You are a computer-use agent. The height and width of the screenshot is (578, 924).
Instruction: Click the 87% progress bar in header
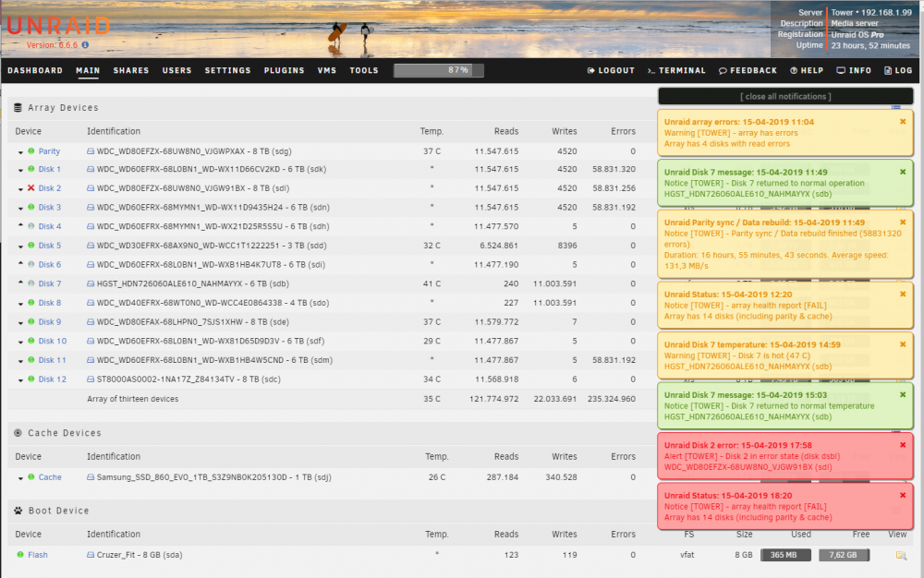click(x=438, y=70)
